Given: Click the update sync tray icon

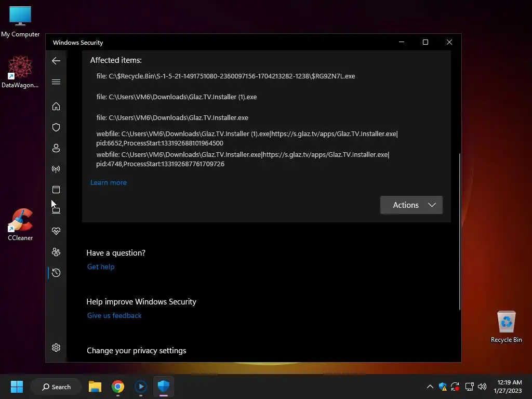Looking at the screenshot, I should [x=455, y=387].
